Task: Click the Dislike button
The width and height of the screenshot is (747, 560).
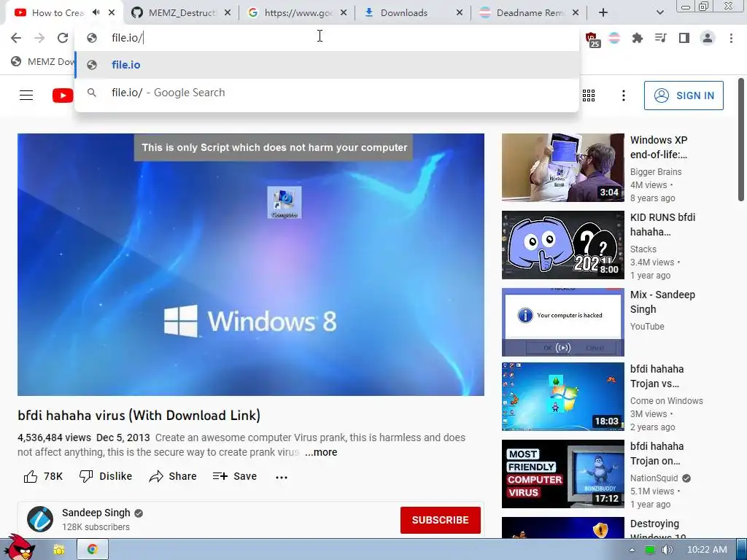Action: click(x=105, y=476)
